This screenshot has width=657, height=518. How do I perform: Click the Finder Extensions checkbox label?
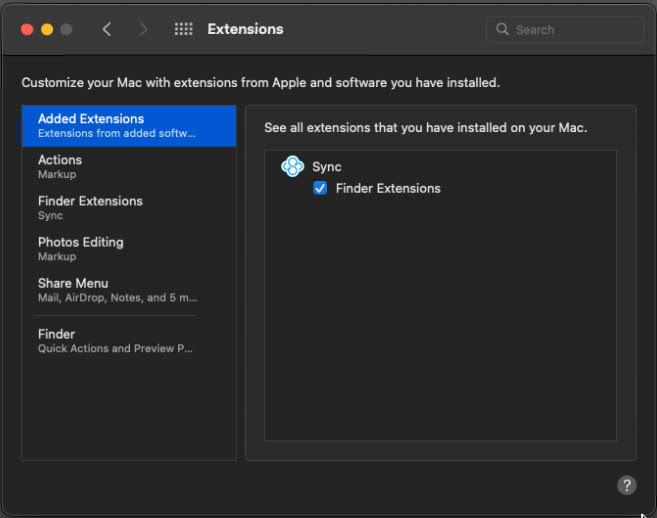388,188
